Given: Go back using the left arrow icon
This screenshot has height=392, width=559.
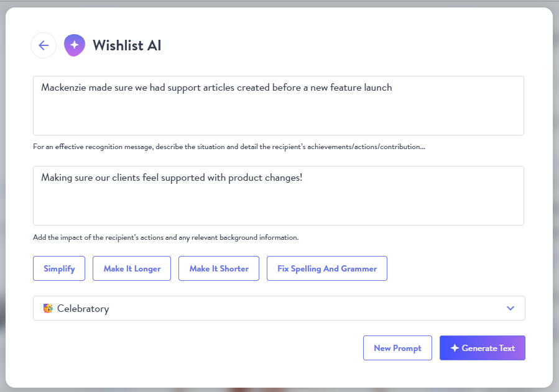Looking at the screenshot, I should 44,45.
